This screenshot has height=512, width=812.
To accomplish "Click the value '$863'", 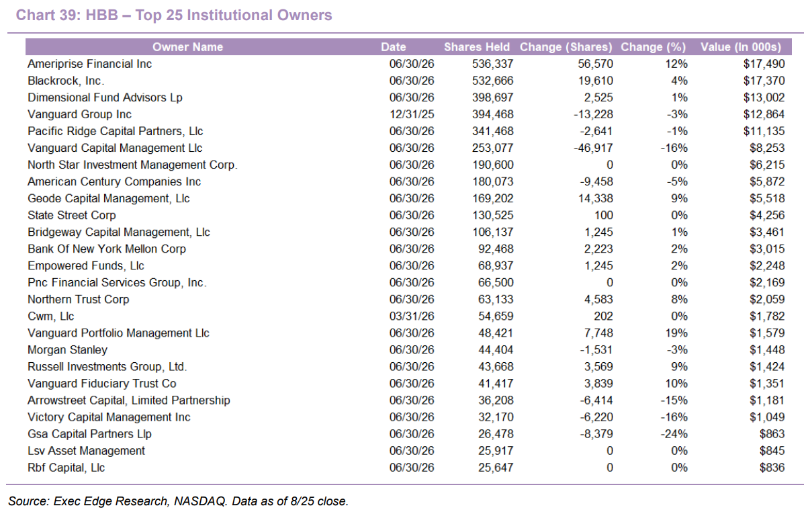I will tap(772, 433).
